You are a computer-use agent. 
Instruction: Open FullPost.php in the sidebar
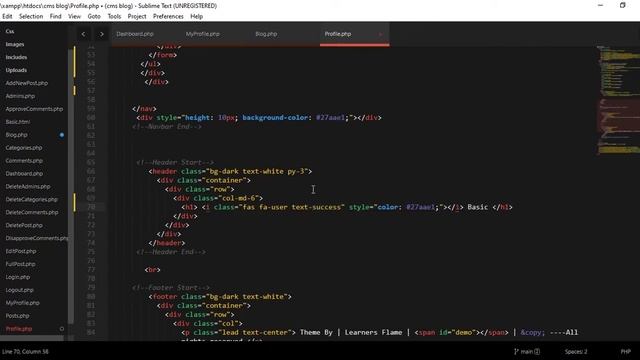20,264
